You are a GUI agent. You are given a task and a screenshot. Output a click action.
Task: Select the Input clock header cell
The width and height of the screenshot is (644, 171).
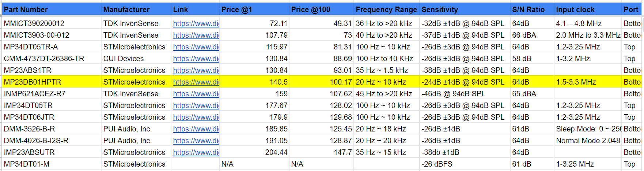point(588,9)
